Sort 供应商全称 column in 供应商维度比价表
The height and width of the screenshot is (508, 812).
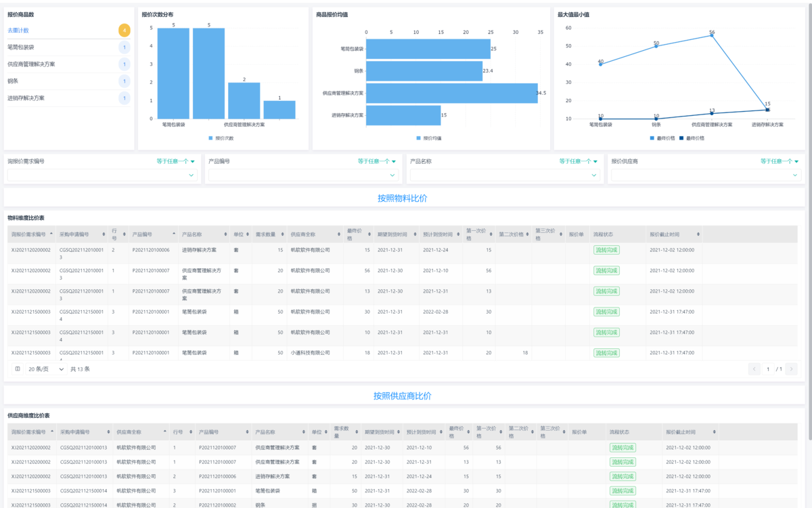pos(165,431)
